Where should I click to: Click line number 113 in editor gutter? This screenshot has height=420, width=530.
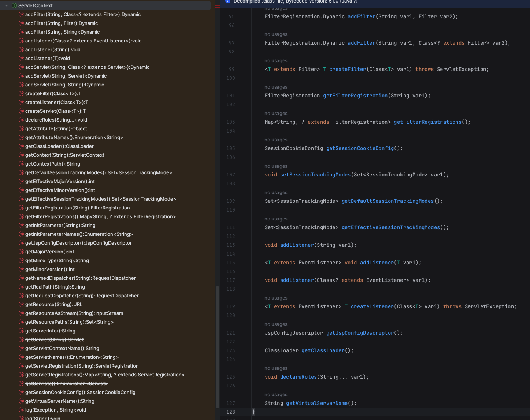click(231, 245)
